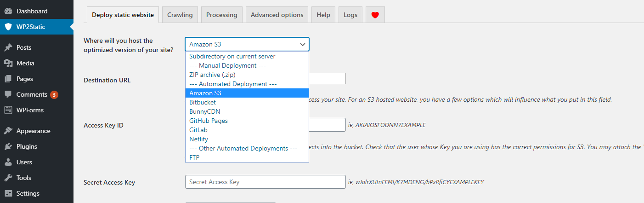The height and width of the screenshot is (203, 644).
Task: Click the Automated Deployment group header
Action: 247,84
